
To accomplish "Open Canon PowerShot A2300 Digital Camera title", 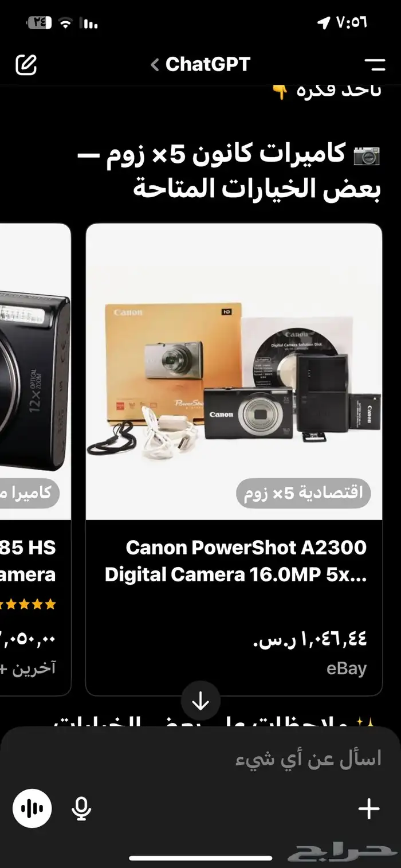I will coord(235,561).
